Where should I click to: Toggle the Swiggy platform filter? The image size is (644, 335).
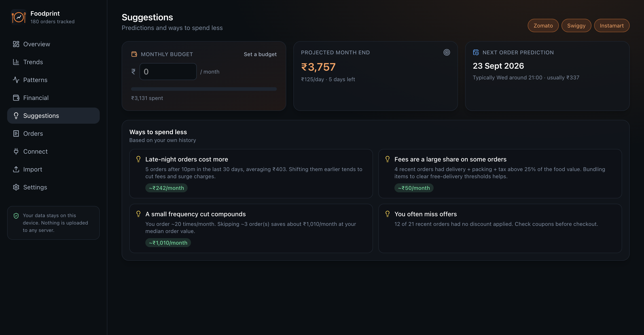click(x=576, y=25)
